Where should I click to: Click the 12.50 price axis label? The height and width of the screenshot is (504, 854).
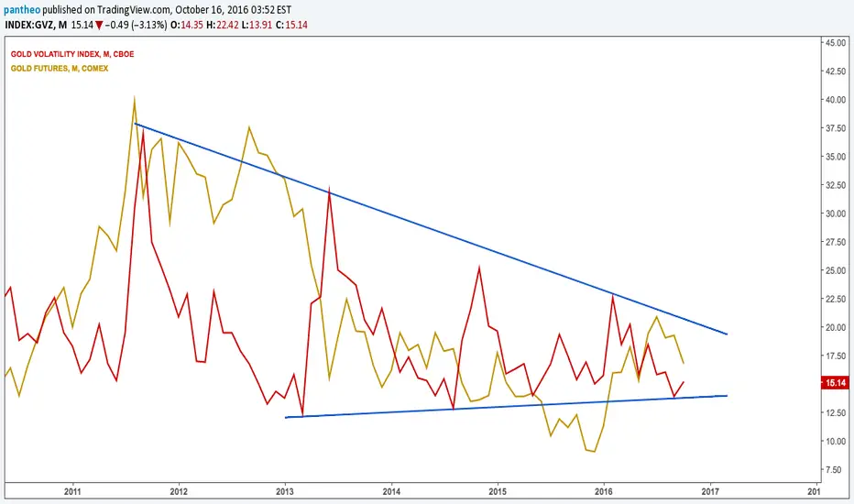(836, 412)
